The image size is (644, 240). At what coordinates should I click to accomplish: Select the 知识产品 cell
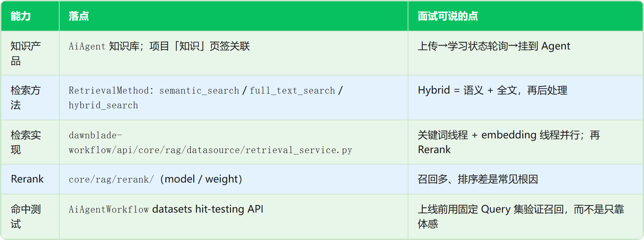click(x=30, y=53)
